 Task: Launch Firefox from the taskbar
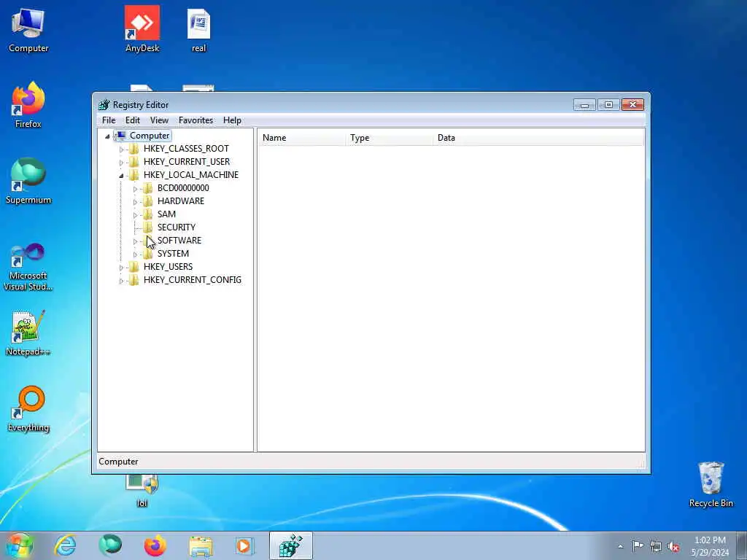point(155,545)
